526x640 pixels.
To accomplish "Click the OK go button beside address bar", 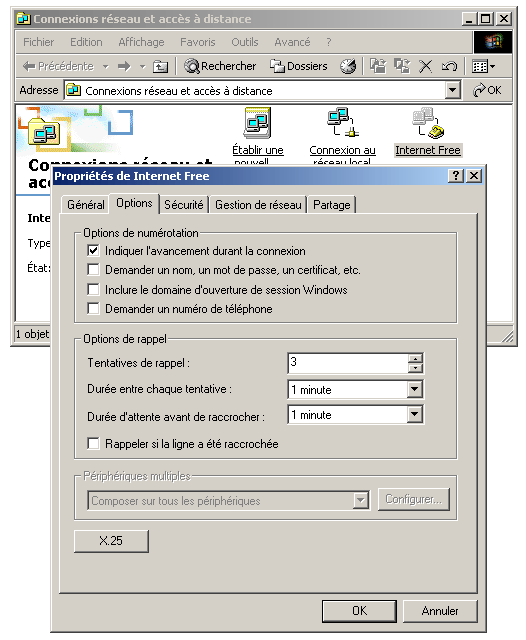I will (x=487, y=90).
